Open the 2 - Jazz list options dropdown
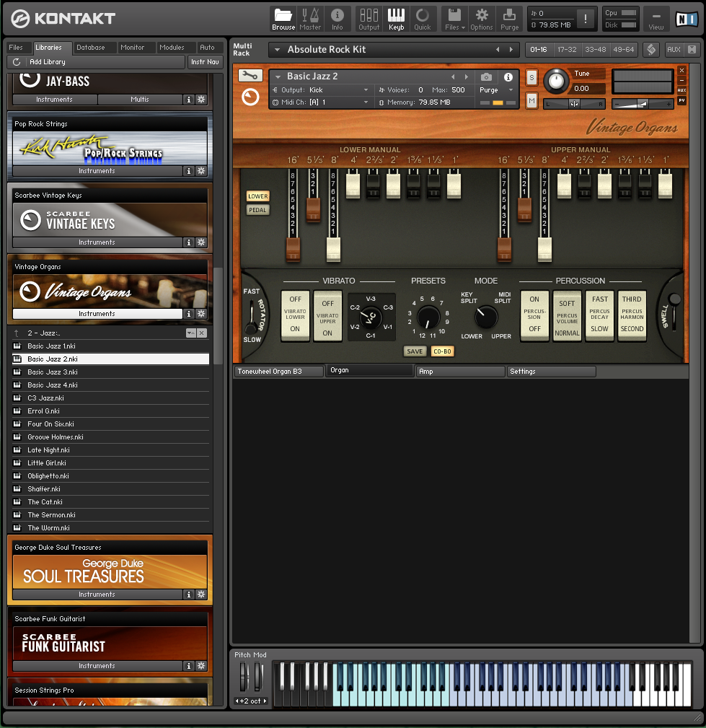This screenshot has width=706, height=728. click(x=191, y=333)
